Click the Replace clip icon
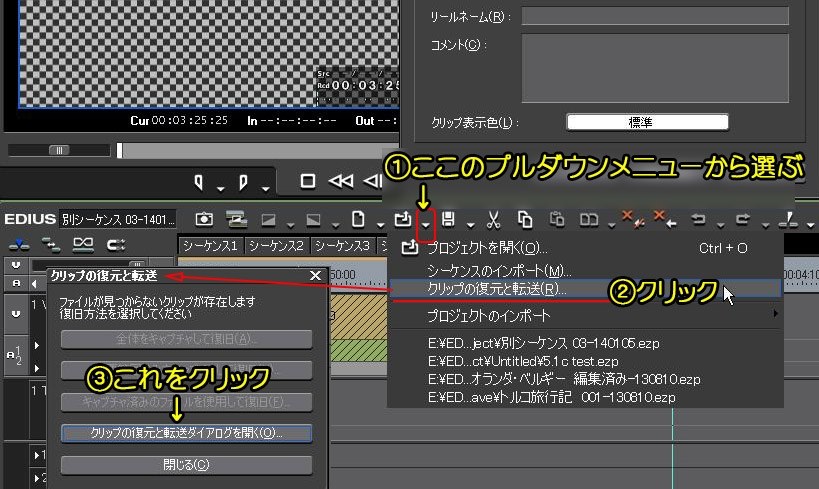This screenshot has height=489, width=819. click(589, 220)
